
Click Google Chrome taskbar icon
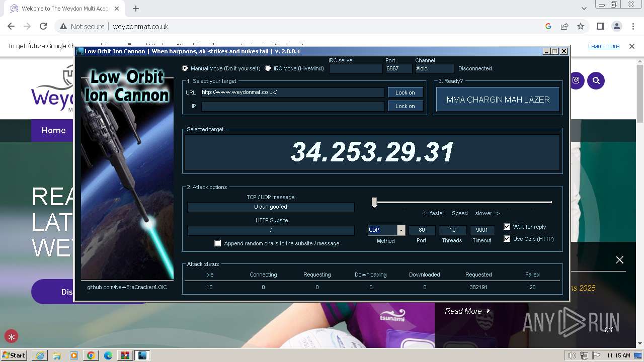coord(91,355)
